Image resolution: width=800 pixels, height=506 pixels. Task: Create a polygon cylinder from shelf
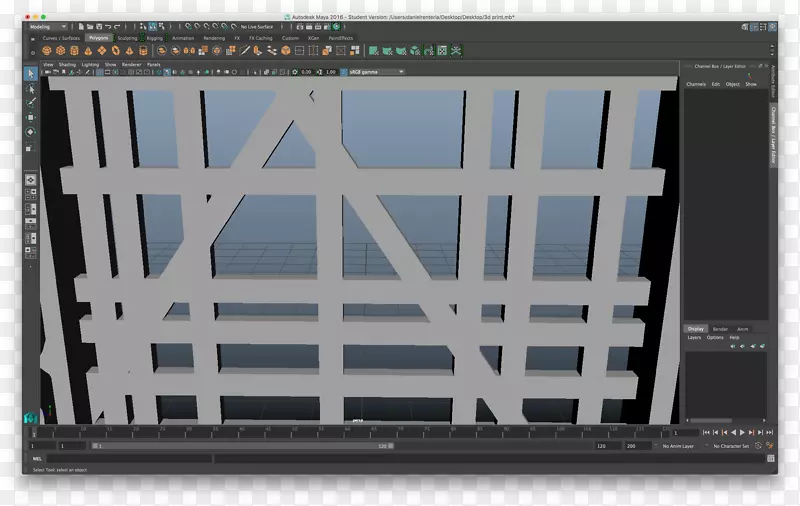(74, 50)
